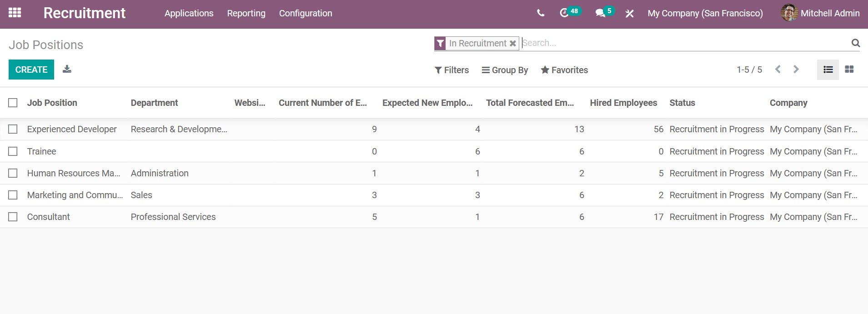
Task: Open the activities clock icon
Action: coord(564,13)
